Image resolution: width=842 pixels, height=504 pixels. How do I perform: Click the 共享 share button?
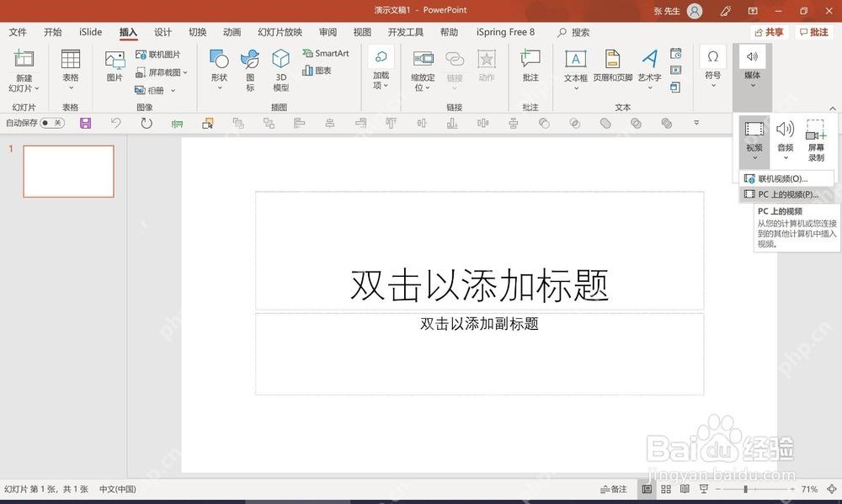coord(769,32)
